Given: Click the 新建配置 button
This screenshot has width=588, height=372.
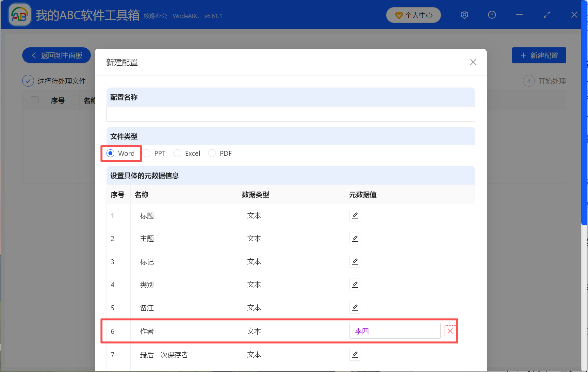Looking at the screenshot, I should (x=539, y=56).
